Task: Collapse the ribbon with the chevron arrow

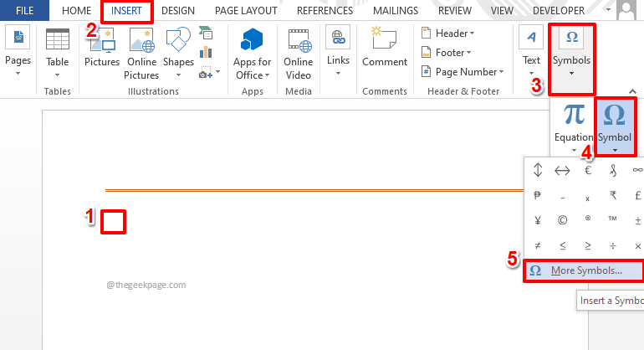Action: (x=632, y=91)
